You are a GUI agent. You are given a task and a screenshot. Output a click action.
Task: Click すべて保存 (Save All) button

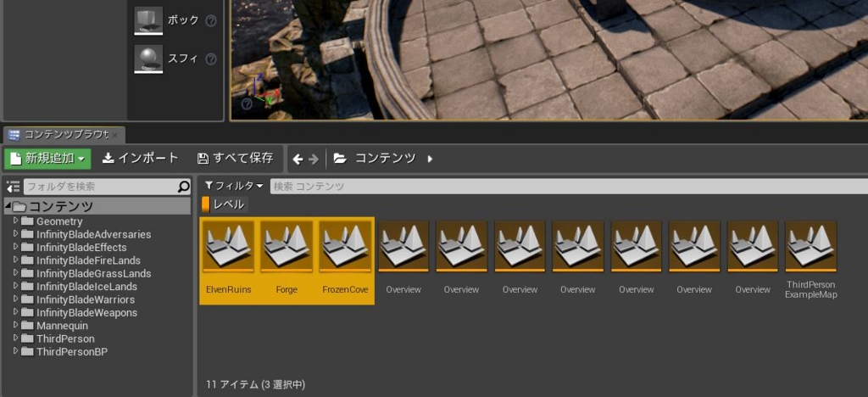(x=236, y=159)
